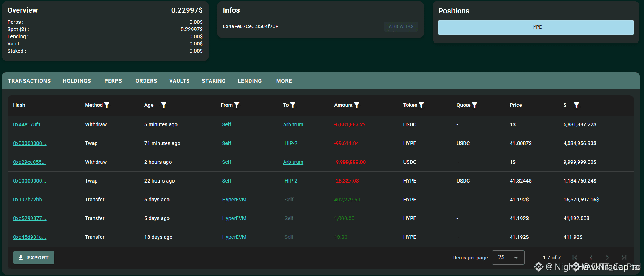Screen dimensions: 644x276
Task: Click the Overview total 0.22997$
Action: [187, 10]
